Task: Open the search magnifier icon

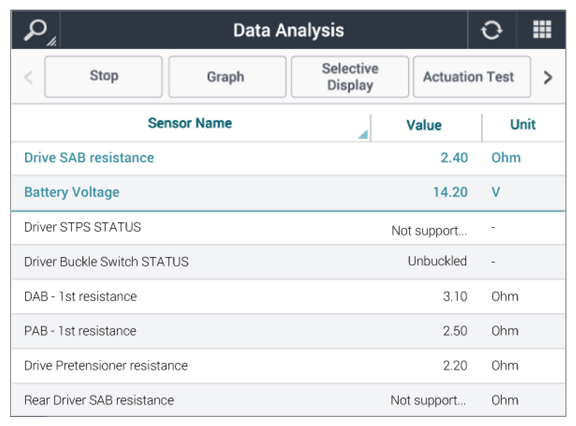Action: pos(36,30)
